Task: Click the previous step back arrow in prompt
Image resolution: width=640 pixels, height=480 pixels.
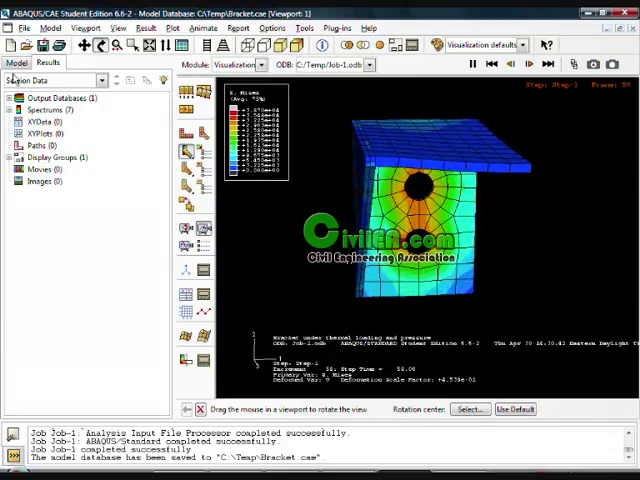Action: (187, 409)
